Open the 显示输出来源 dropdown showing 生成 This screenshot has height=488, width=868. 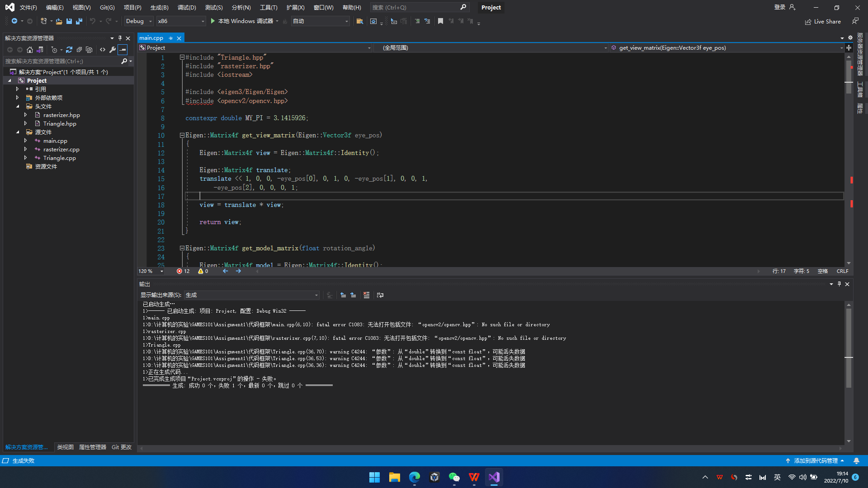click(x=251, y=295)
